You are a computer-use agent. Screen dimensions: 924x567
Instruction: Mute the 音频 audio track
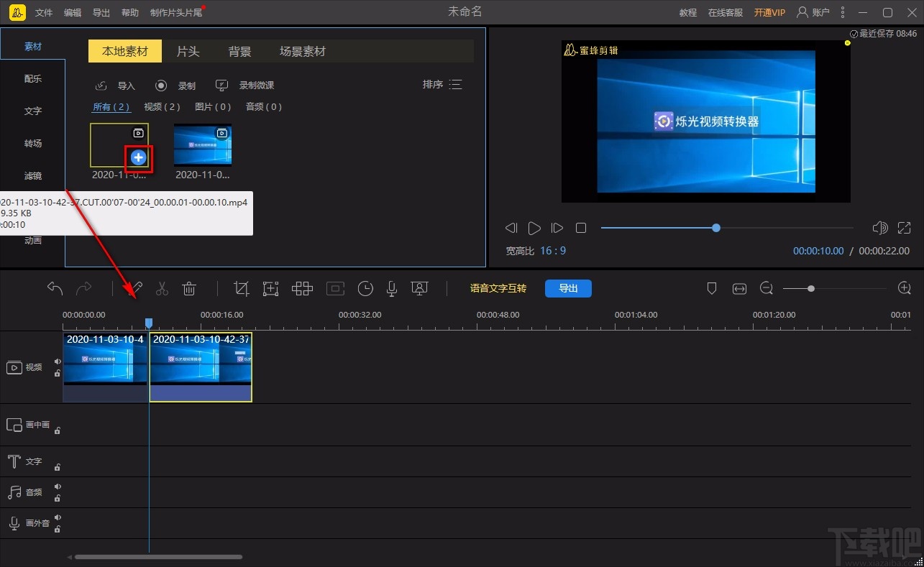(x=58, y=487)
